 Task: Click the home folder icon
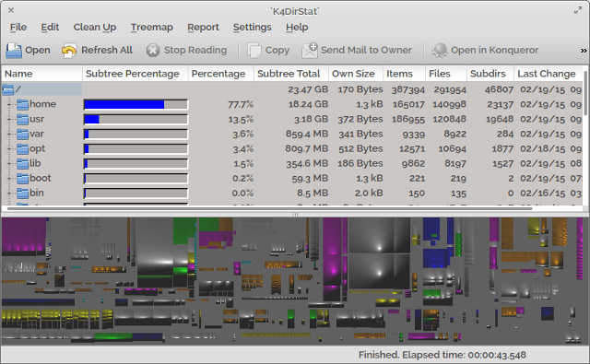[22, 104]
